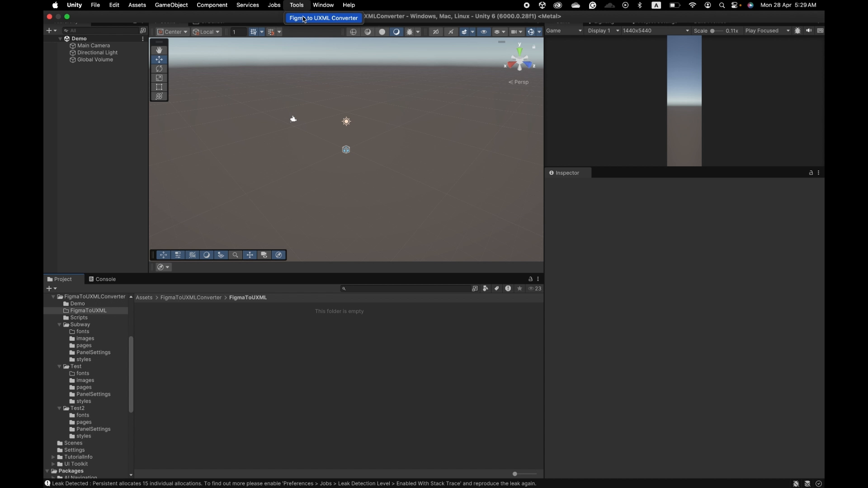This screenshot has width=868, height=488.
Task: Save search to Favorites star icon
Action: 520,289
